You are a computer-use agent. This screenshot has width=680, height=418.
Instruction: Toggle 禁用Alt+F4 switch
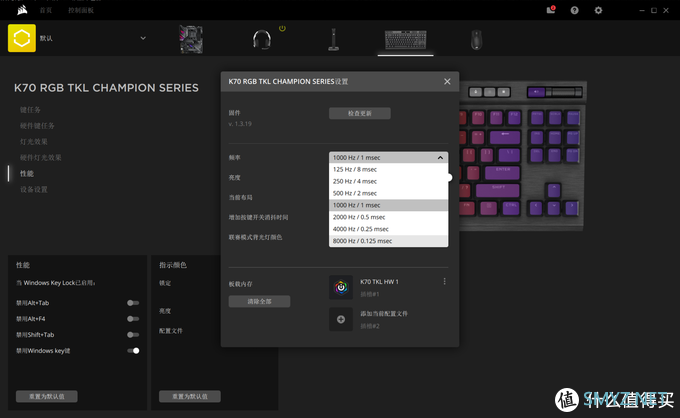pyautogui.click(x=133, y=319)
